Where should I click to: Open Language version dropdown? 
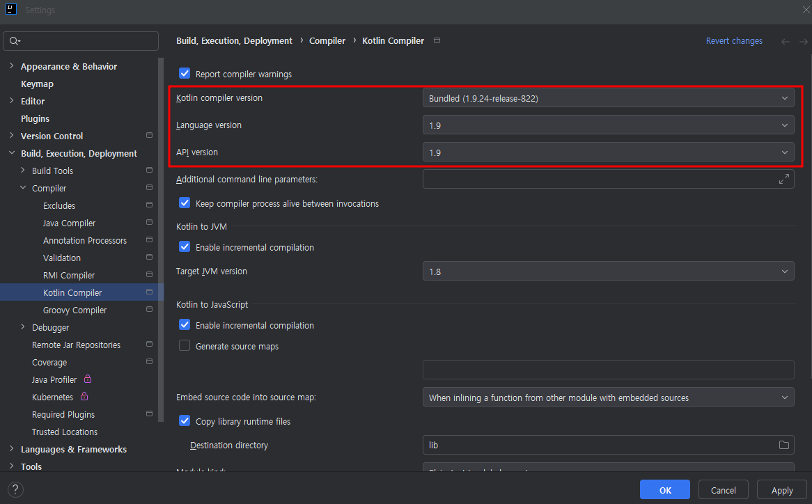coord(608,125)
